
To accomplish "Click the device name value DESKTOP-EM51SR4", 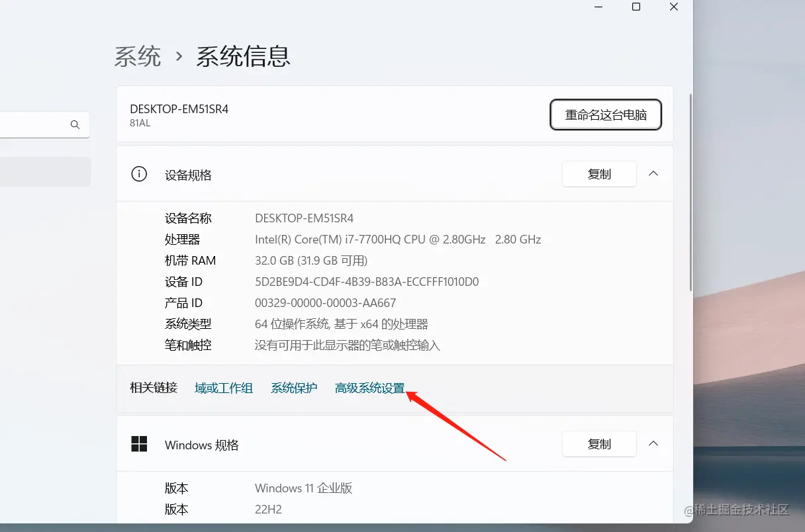I will [305, 218].
